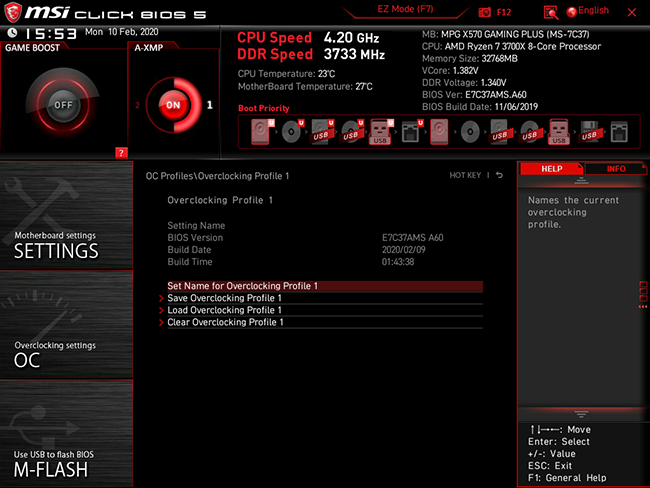Click the Build Time value 01:43:38
The height and width of the screenshot is (488, 650).
(x=398, y=262)
